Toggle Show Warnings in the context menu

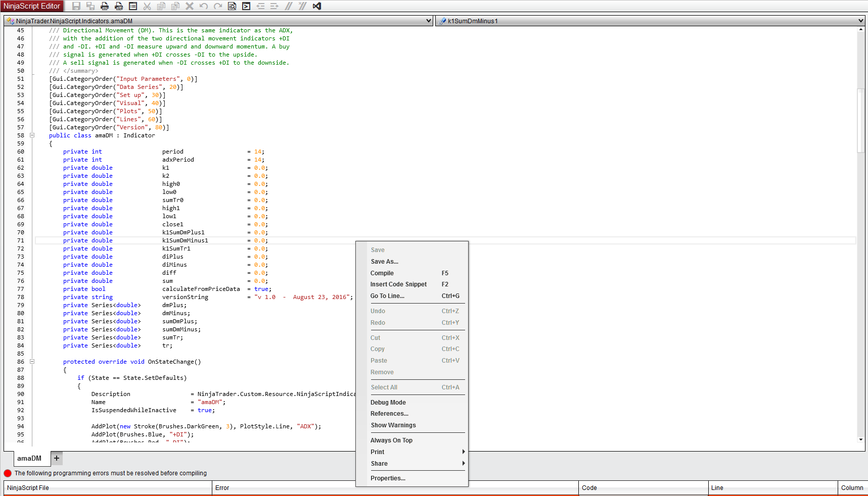tap(393, 425)
